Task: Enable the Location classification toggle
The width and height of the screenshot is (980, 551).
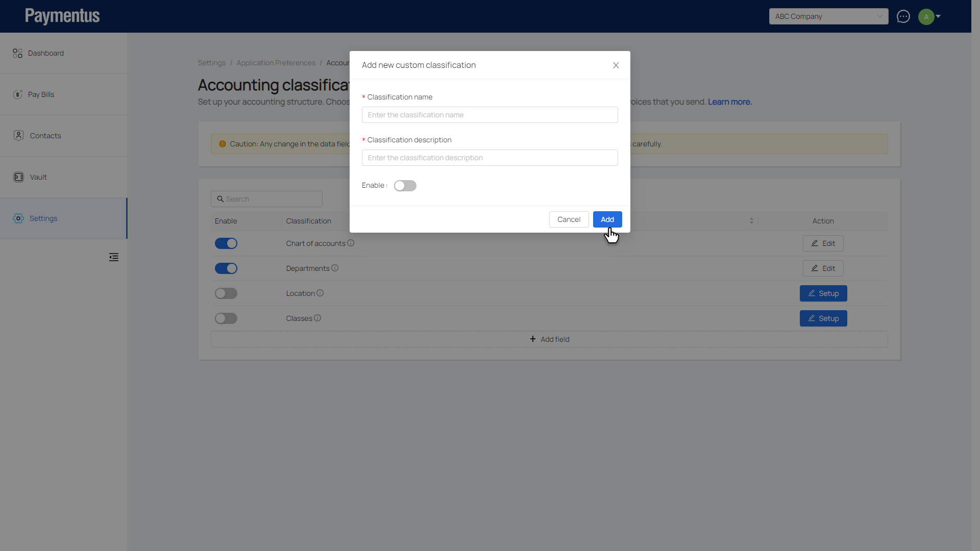Action: click(x=226, y=293)
